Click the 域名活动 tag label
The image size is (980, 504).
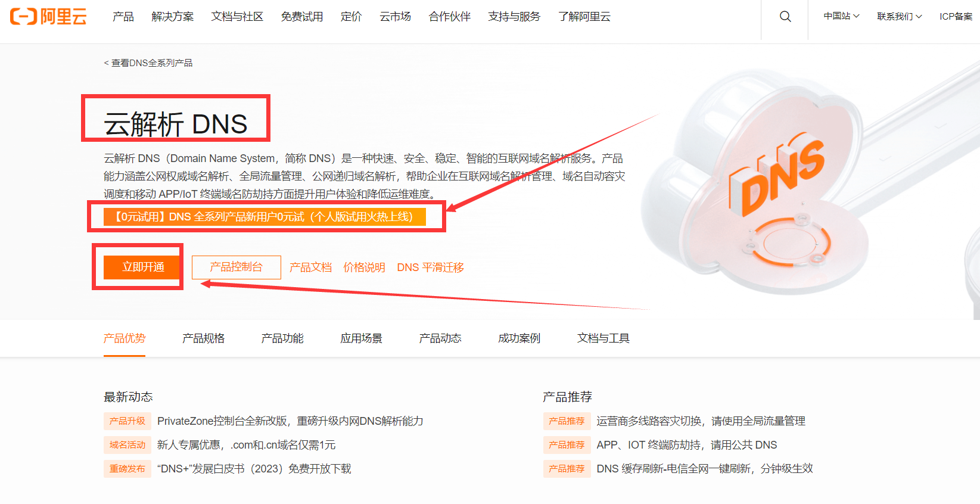point(127,444)
